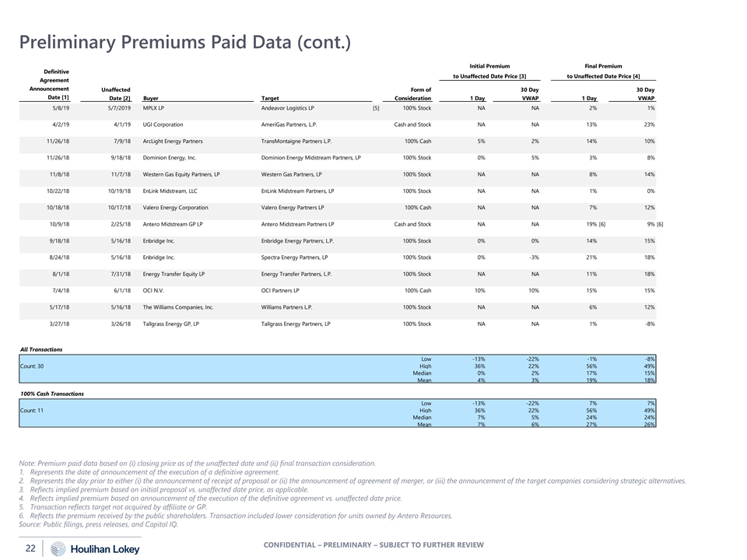Click target 'Dominion Energy Midstream Partners, LP'
Screen dimensions: 747x560
pos(311,158)
